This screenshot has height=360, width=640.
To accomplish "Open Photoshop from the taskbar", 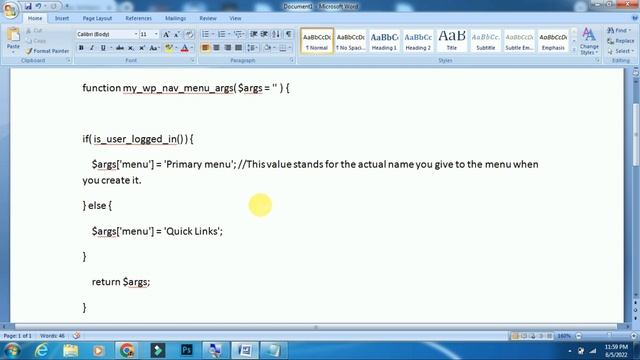I will point(187,350).
